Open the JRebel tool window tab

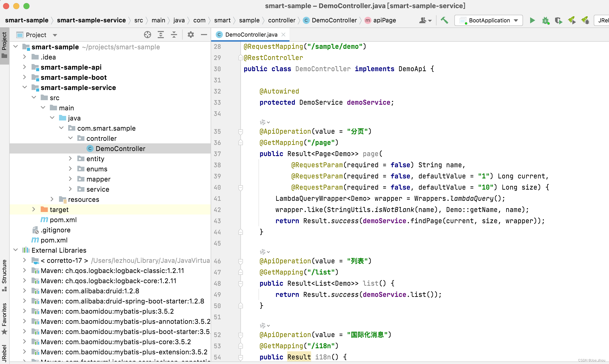pyautogui.click(x=4, y=353)
